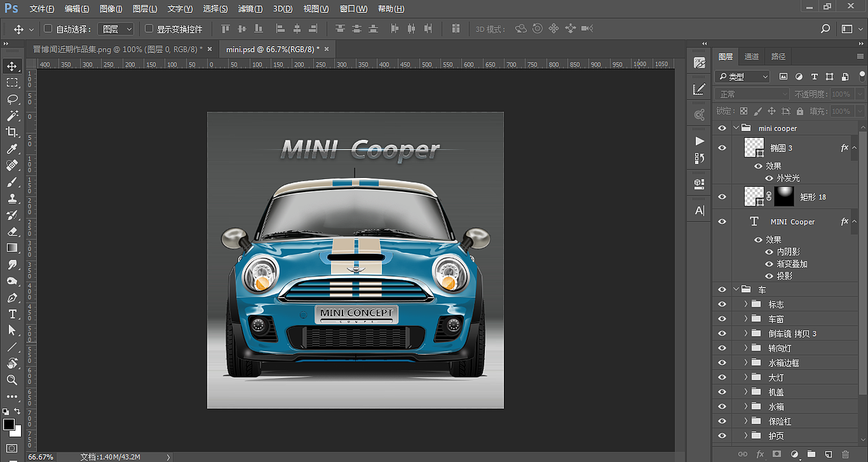
Task: Switch to the 路径 tab
Action: point(778,56)
